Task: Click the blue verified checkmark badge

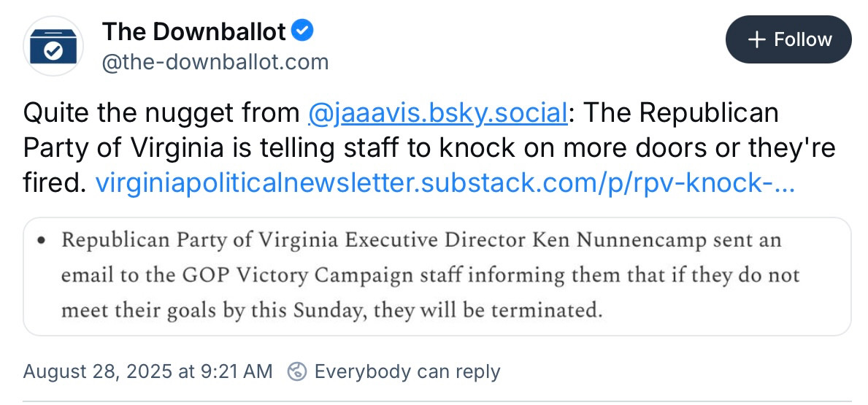Action: 302,31
